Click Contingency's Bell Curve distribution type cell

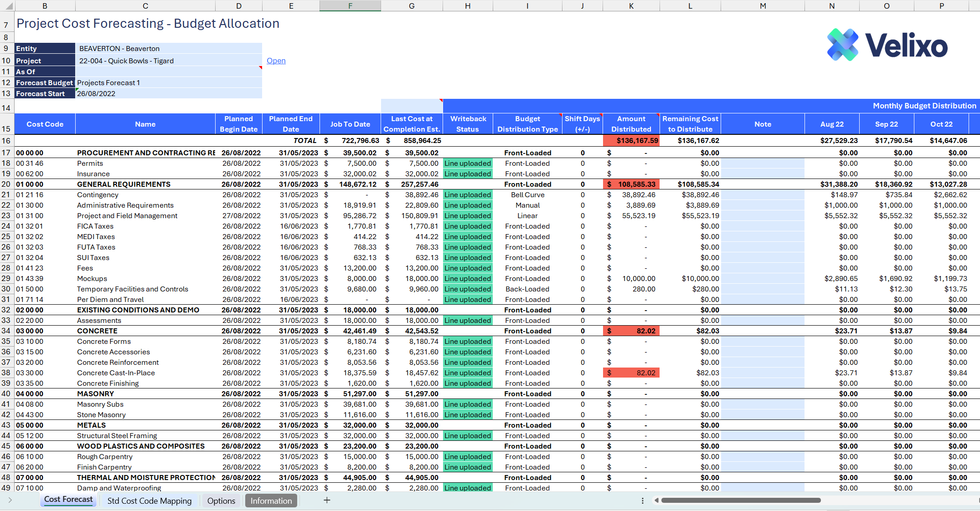click(527, 195)
